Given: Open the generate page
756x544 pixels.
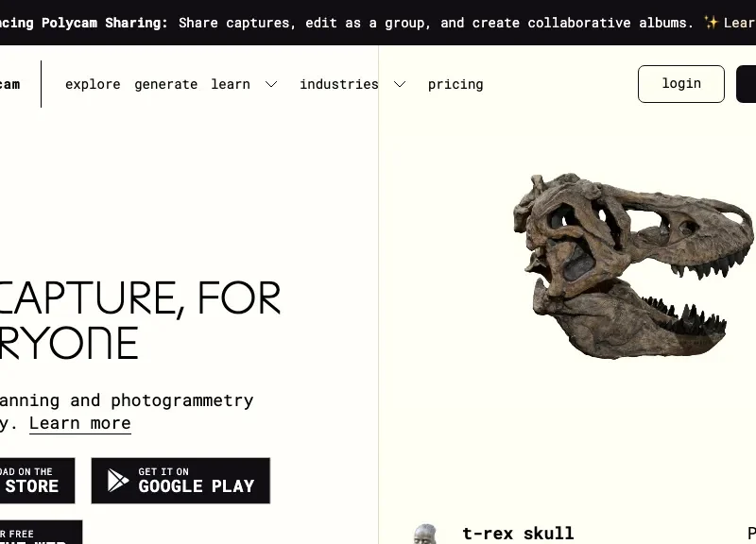Looking at the screenshot, I should [166, 84].
